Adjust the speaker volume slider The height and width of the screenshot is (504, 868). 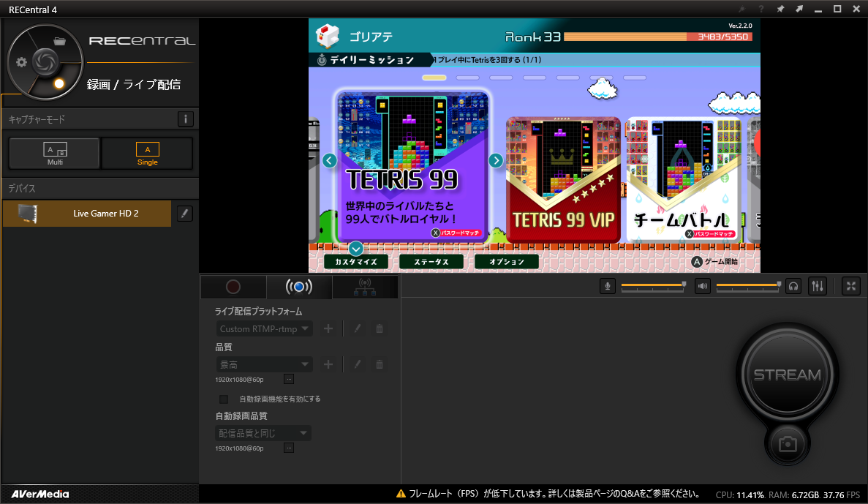click(749, 285)
